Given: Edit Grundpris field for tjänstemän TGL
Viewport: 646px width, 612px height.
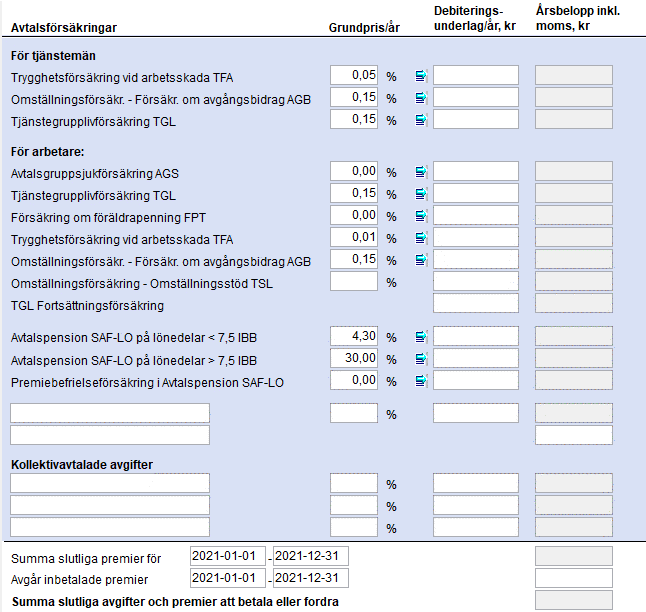Looking at the screenshot, I should tap(354, 119).
